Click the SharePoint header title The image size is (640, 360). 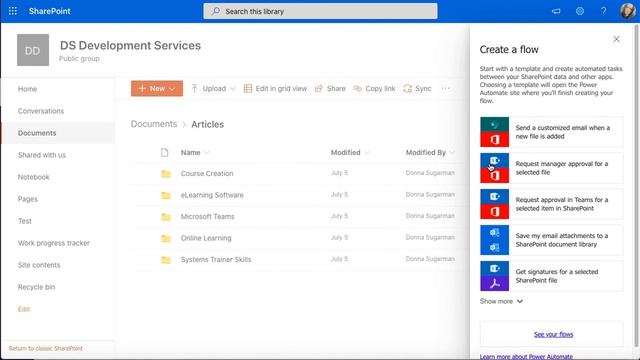pos(49,11)
